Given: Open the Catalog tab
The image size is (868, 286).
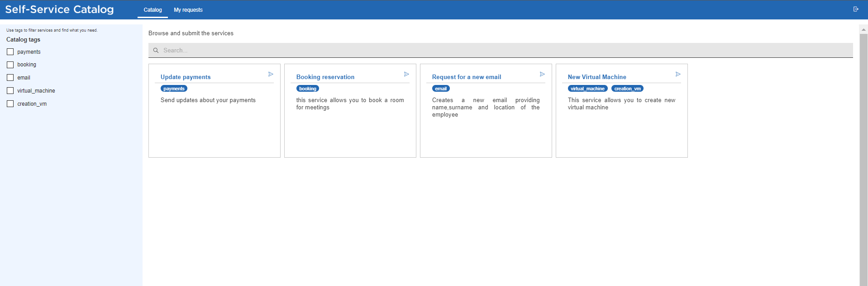Looking at the screenshot, I should click(153, 10).
